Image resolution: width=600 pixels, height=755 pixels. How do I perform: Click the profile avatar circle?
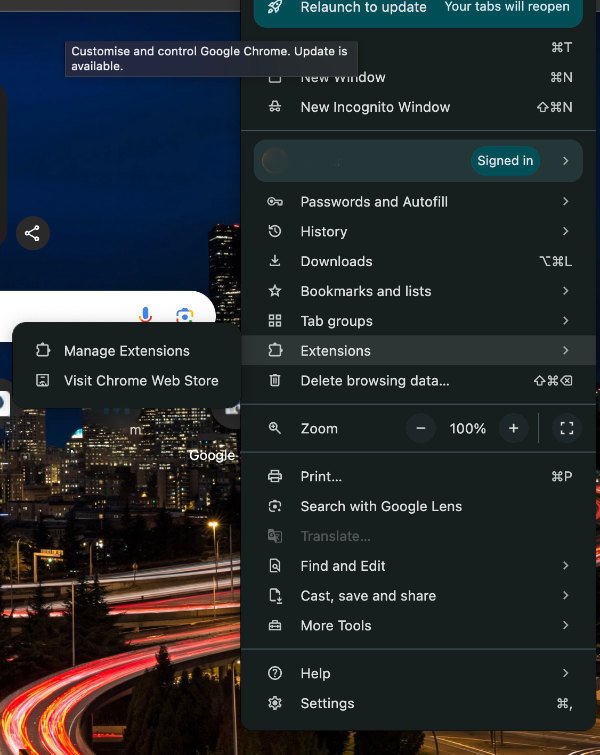click(x=275, y=161)
